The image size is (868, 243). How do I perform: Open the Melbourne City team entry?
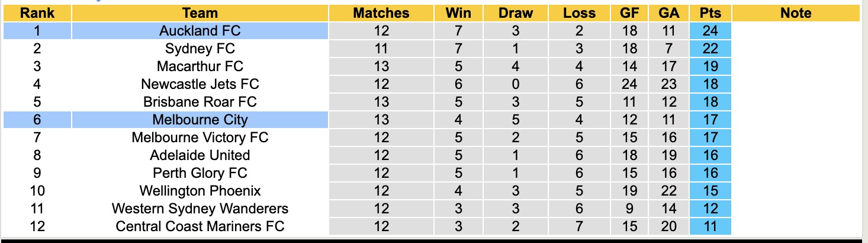coord(200,120)
